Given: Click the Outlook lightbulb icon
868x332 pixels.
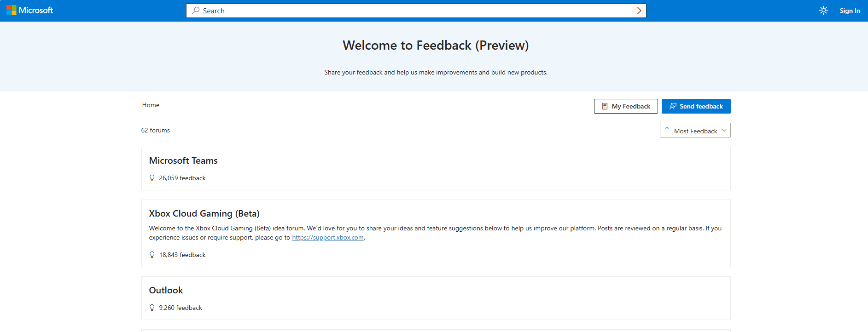Looking at the screenshot, I should coord(152,308).
